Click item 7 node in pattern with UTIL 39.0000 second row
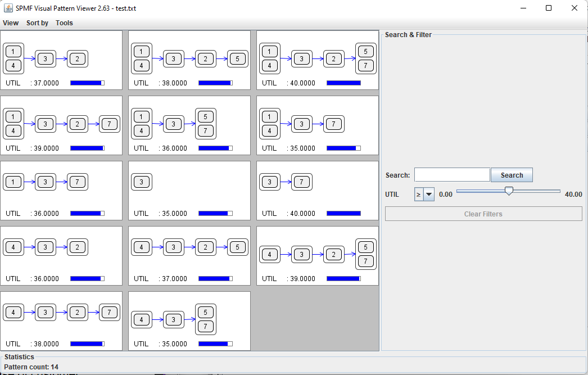Image resolution: width=588 pixels, height=375 pixels. (x=110, y=124)
